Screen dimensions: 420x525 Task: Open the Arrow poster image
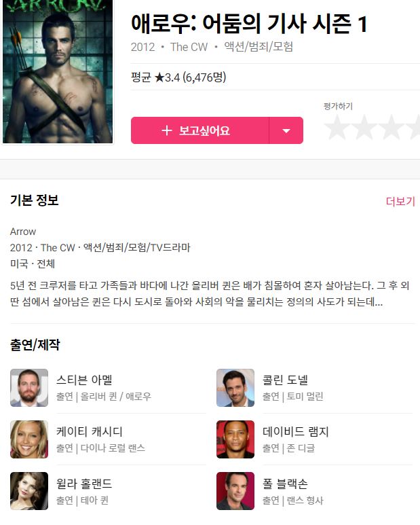tap(58, 71)
